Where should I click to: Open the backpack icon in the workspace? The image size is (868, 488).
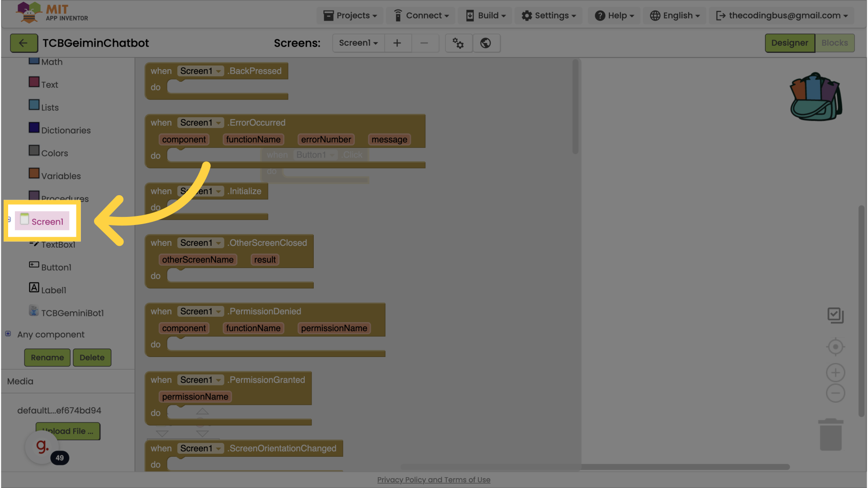(816, 97)
